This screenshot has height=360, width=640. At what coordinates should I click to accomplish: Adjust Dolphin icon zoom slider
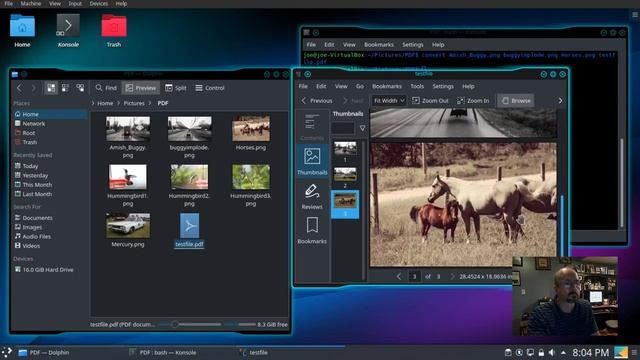pyautogui.click(x=175, y=324)
